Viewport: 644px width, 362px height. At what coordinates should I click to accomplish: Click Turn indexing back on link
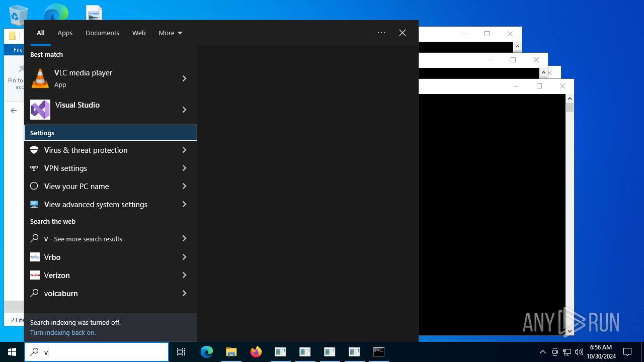pos(63,332)
